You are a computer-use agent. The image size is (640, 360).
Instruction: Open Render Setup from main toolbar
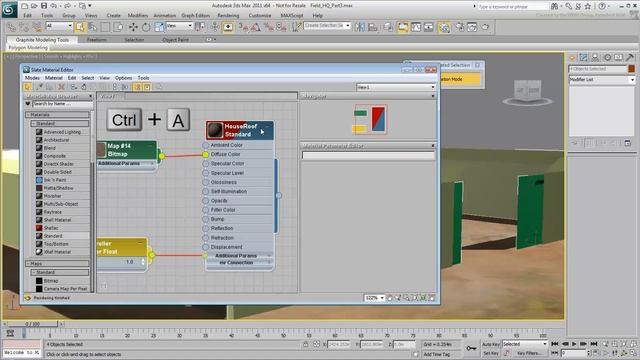(460, 27)
